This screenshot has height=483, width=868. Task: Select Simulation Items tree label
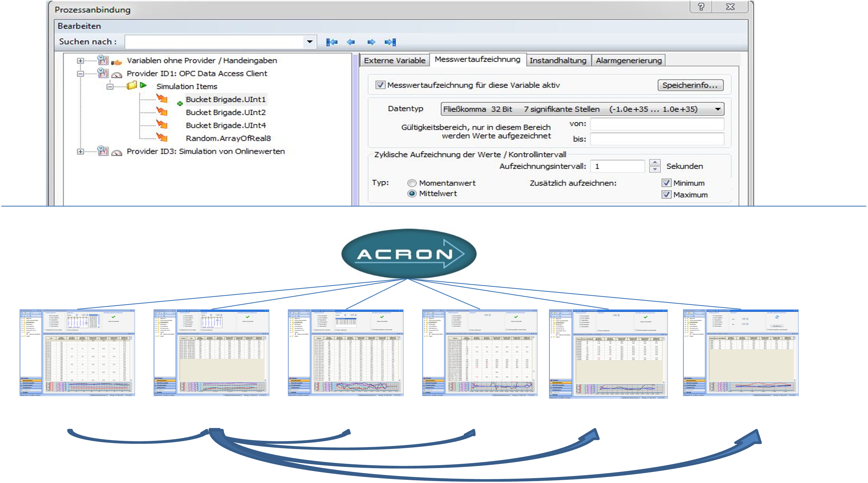click(187, 86)
